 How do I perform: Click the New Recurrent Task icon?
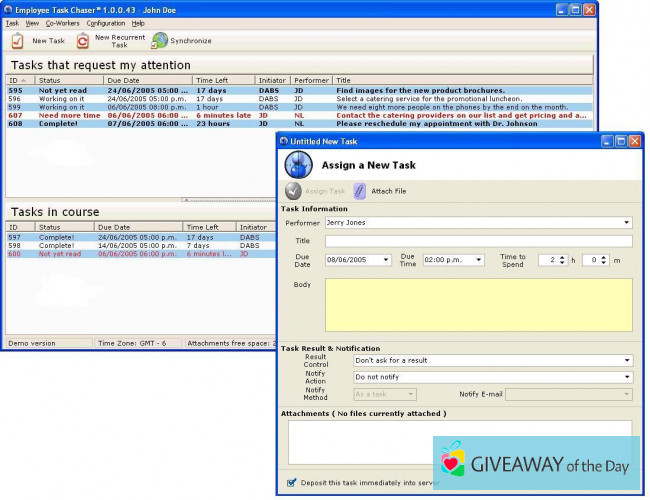(x=83, y=41)
